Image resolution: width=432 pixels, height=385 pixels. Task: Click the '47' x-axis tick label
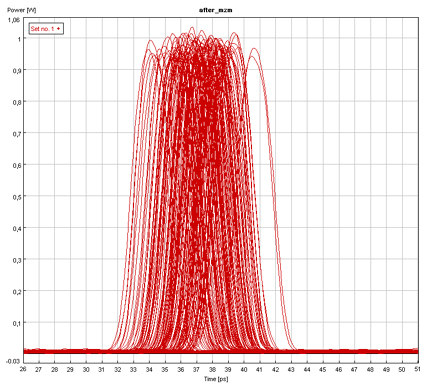[355, 370]
